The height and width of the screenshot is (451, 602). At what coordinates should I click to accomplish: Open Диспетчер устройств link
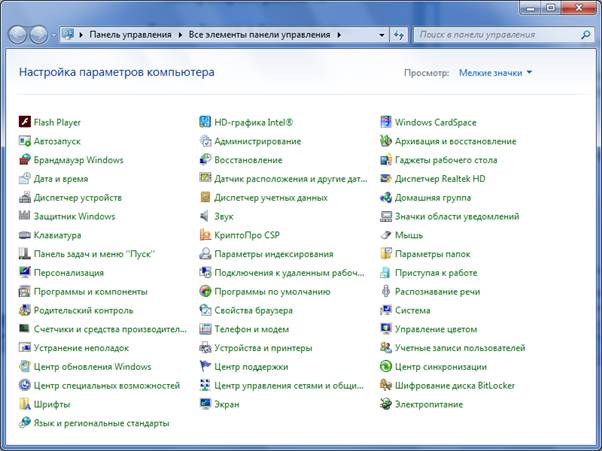pos(77,198)
